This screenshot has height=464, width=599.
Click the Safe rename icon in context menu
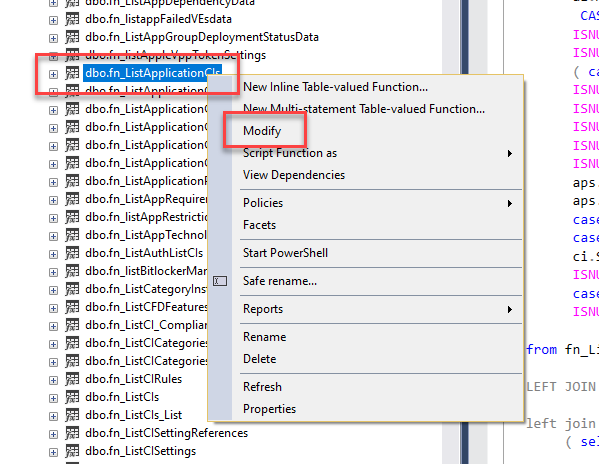pyautogui.click(x=220, y=281)
